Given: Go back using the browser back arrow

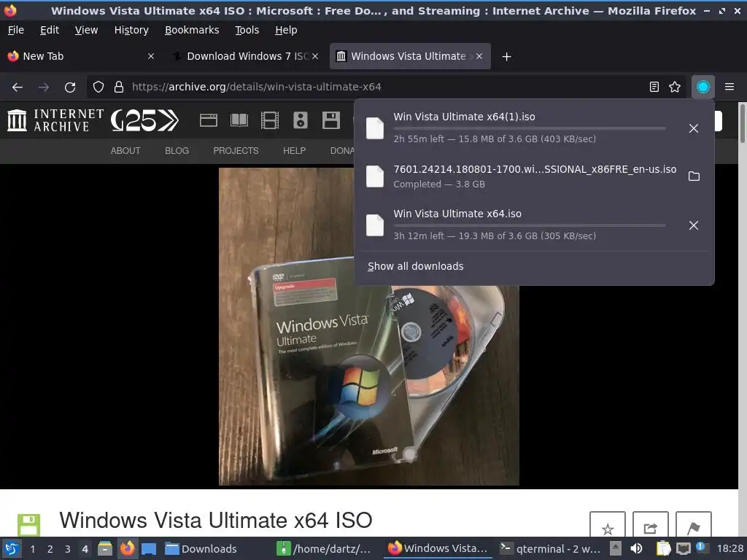Looking at the screenshot, I should tap(18, 87).
